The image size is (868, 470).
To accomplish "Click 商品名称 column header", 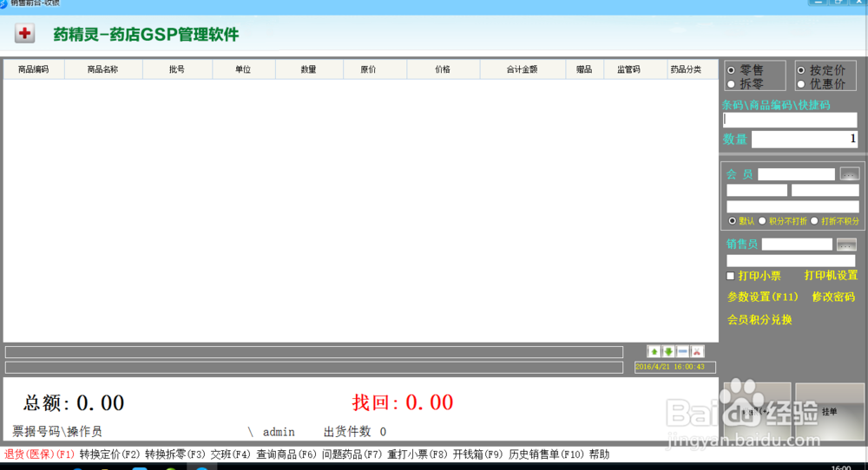I will 103,69.
